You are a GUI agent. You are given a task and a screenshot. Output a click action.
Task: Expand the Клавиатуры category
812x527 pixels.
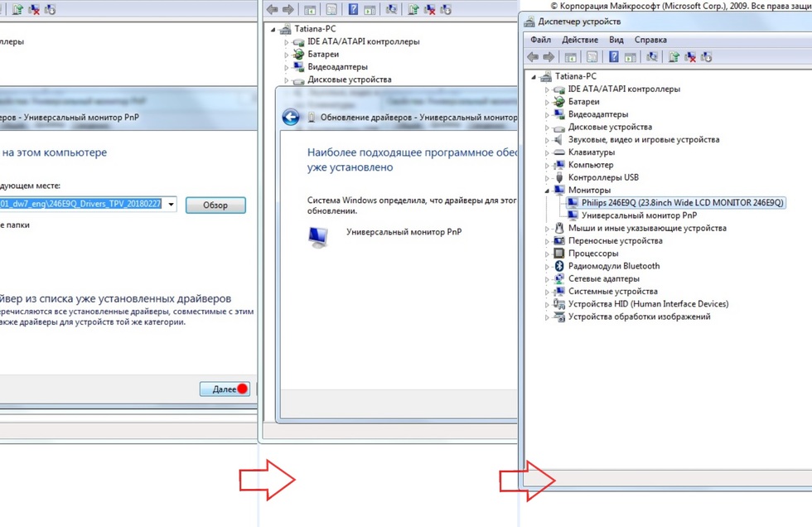click(x=547, y=152)
